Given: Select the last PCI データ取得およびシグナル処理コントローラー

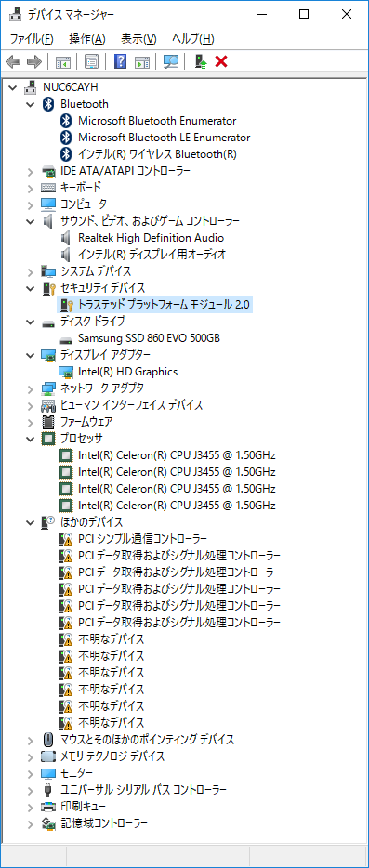Looking at the screenshot, I should pyautogui.click(x=179, y=623).
